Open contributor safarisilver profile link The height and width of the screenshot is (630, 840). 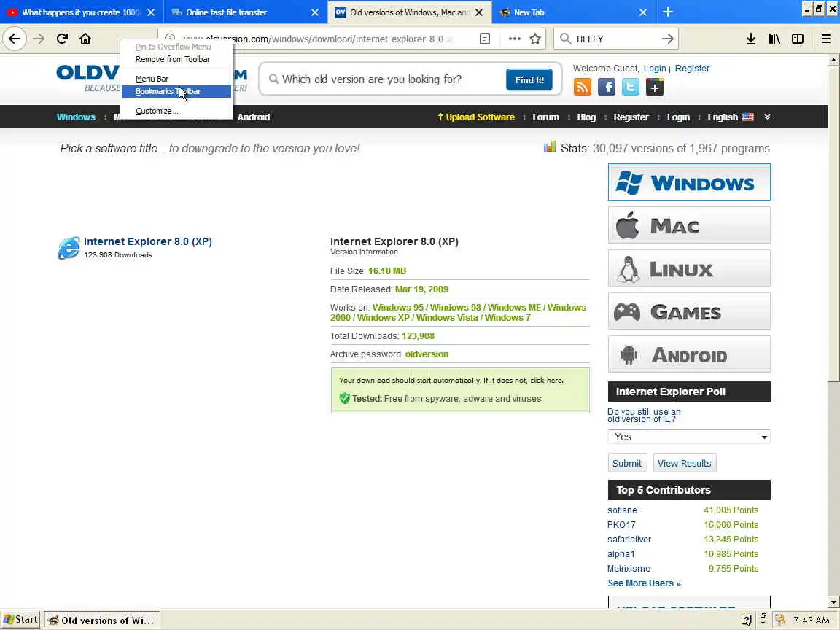629,539
